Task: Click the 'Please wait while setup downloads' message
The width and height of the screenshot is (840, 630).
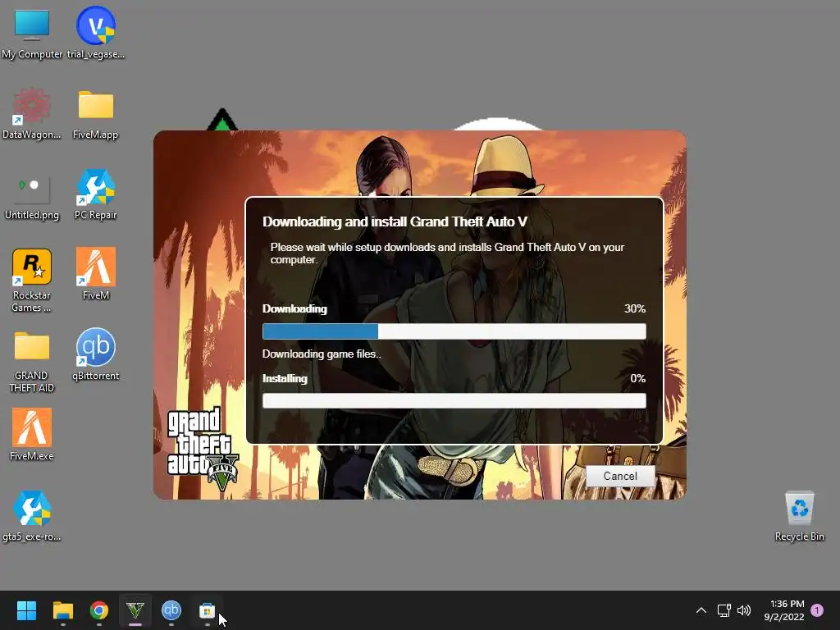Action: coord(447,253)
